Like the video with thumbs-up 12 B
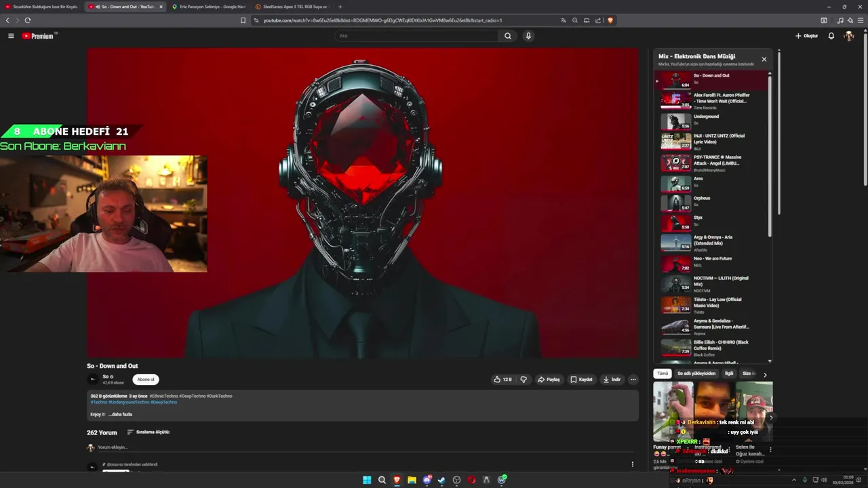The height and width of the screenshot is (488, 868). (x=502, y=380)
